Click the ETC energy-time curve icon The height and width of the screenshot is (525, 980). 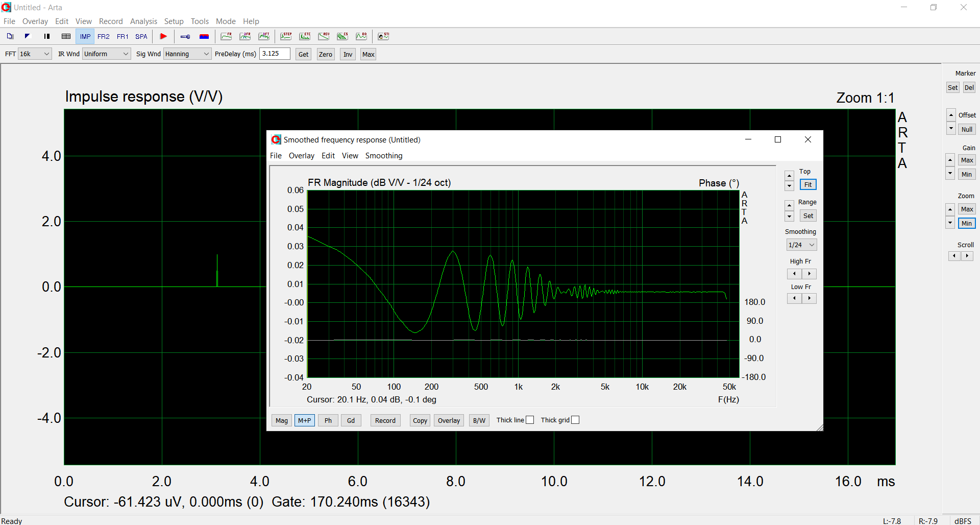point(305,36)
